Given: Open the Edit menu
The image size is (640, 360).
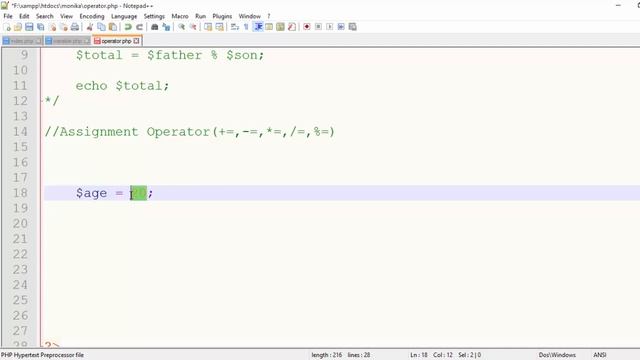Looking at the screenshot, I should (x=24, y=16).
